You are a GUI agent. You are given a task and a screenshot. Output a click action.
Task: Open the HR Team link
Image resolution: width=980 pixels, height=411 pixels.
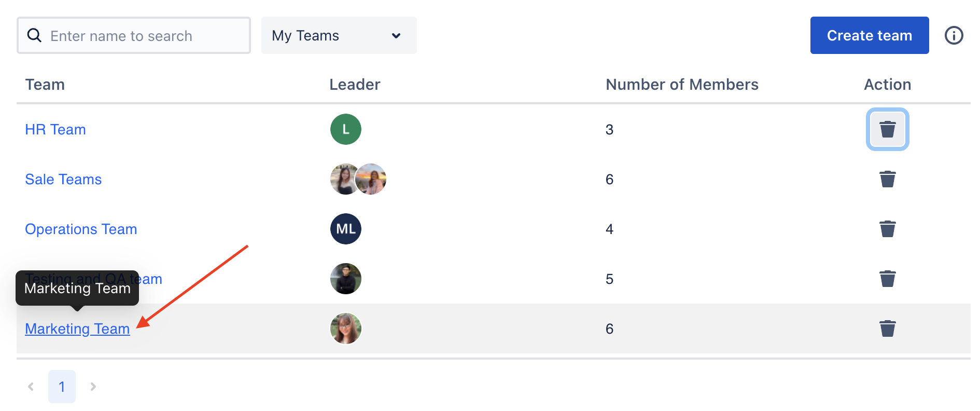click(x=55, y=129)
